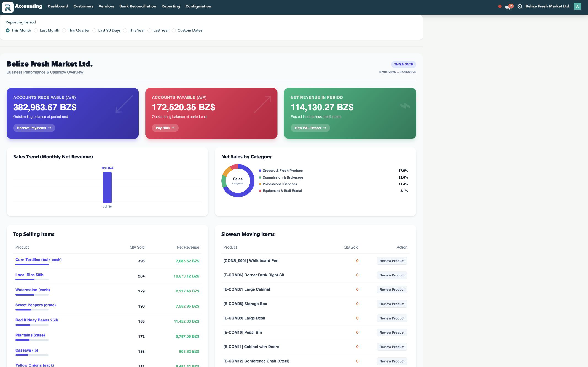Open the Vendors menu
This screenshot has width=588, height=367.
[106, 6]
